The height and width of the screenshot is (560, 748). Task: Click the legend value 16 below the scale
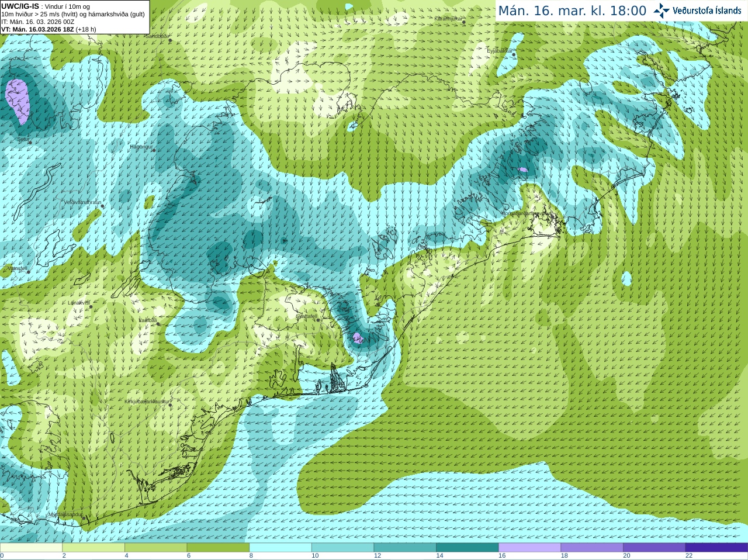pyautogui.click(x=502, y=556)
